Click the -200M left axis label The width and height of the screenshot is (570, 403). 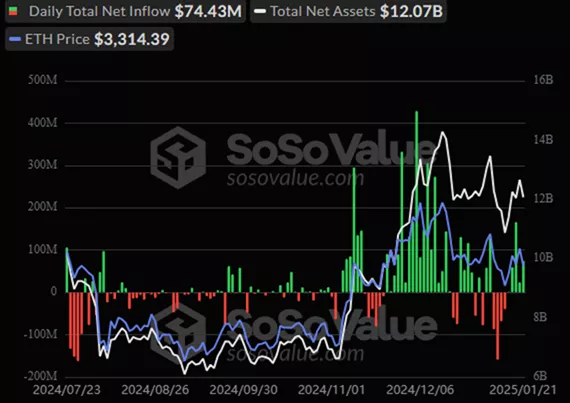[x=41, y=376]
